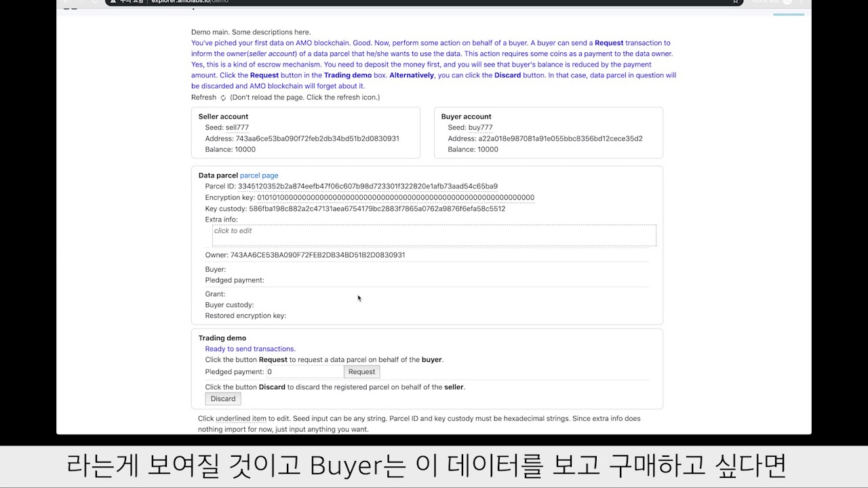Click the Trading demo heading
The height and width of the screenshot is (488, 868).
pos(222,338)
